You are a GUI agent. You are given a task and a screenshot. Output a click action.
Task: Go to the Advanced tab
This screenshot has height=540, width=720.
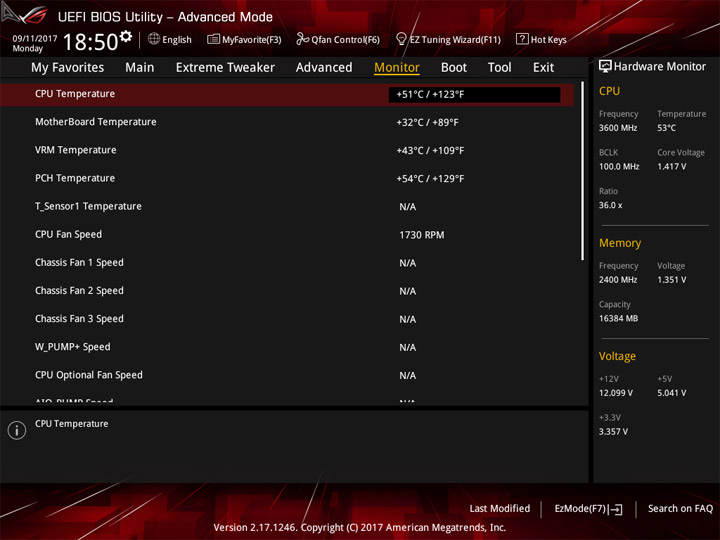pos(324,68)
